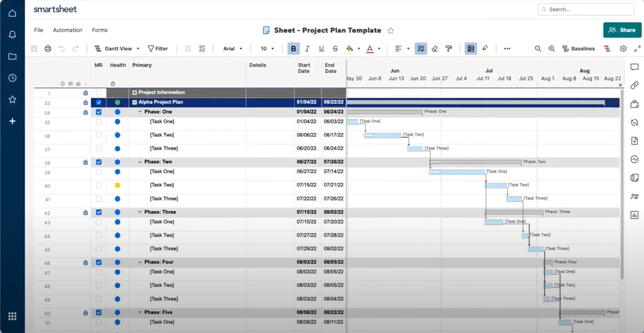644x333 pixels.
Task: Click the Zoom In magnifier icon
Action: [552, 49]
